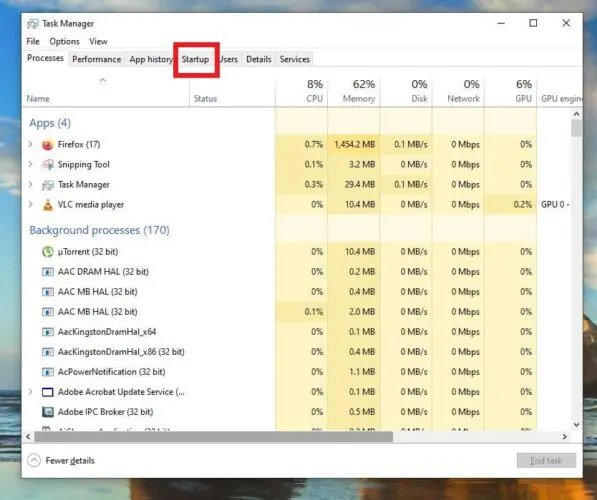597x500 pixels.
Task: Select the VLC media player cone icon
Action: pos(48,204)
